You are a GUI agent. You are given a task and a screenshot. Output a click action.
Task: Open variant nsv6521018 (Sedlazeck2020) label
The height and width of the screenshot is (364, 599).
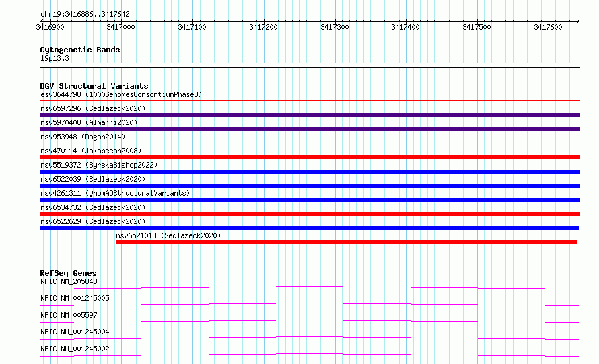point(168,235)
